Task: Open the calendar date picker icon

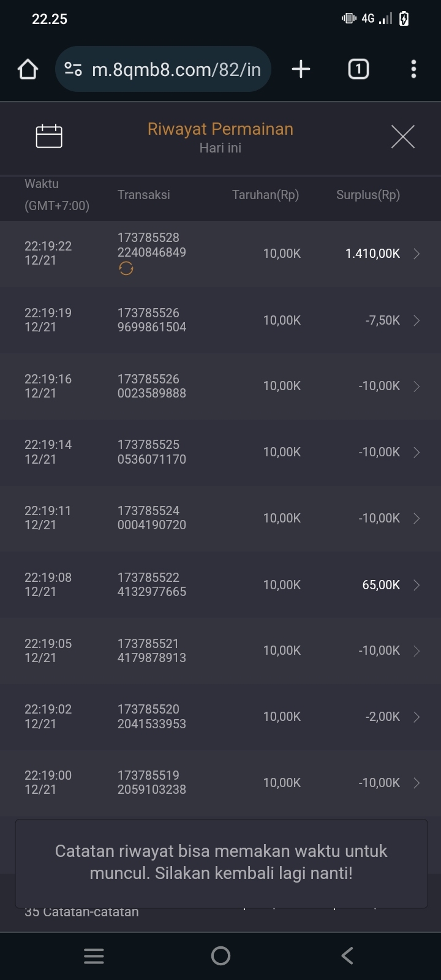Action: [49, 136]
